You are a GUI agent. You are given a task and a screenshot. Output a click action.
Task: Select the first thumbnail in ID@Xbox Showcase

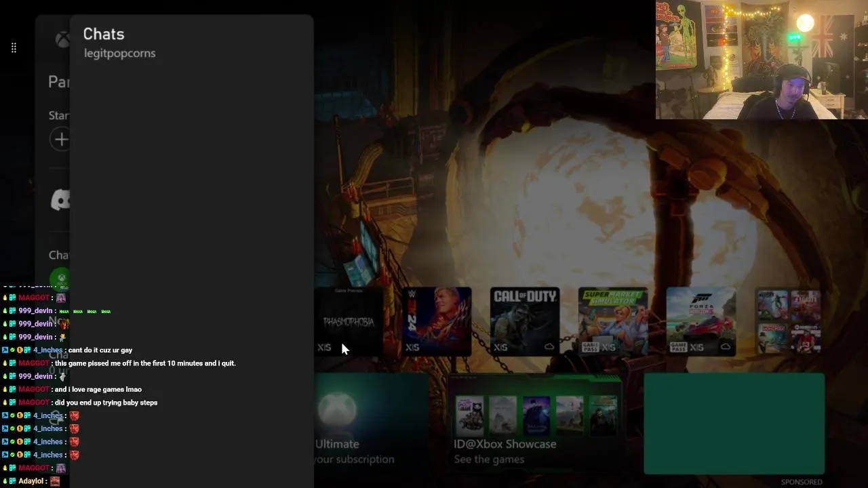click(x=469, y=415)
